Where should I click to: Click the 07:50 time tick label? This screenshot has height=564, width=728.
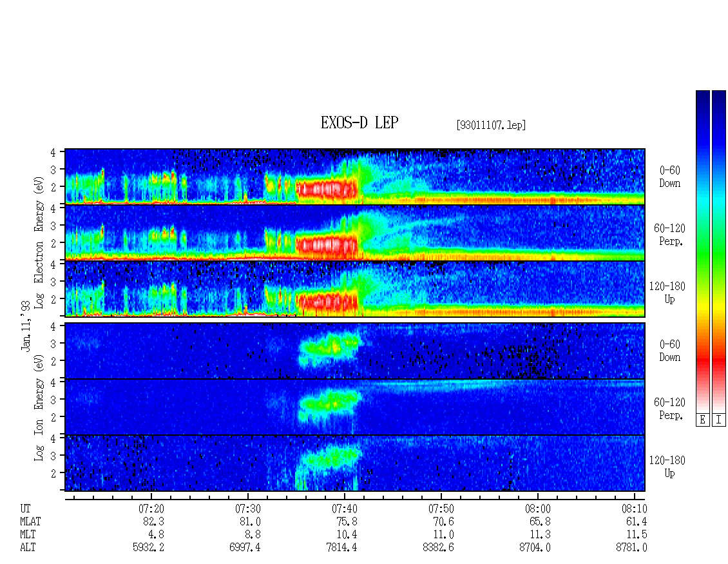[x=441, y=509]
